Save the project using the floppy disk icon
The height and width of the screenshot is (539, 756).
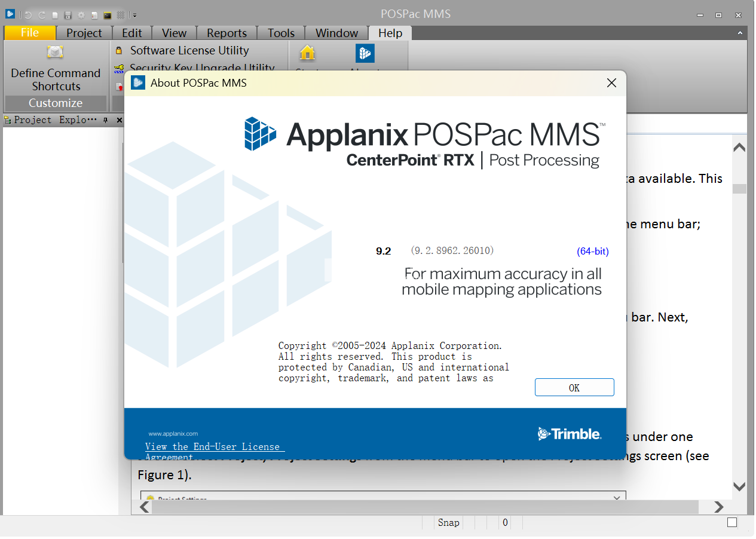[68, 15]
